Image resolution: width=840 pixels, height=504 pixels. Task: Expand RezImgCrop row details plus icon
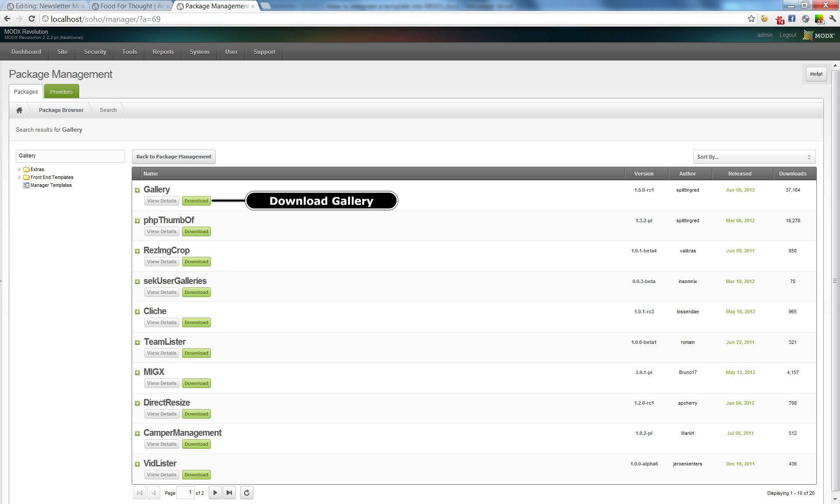[x=137, y=251]
